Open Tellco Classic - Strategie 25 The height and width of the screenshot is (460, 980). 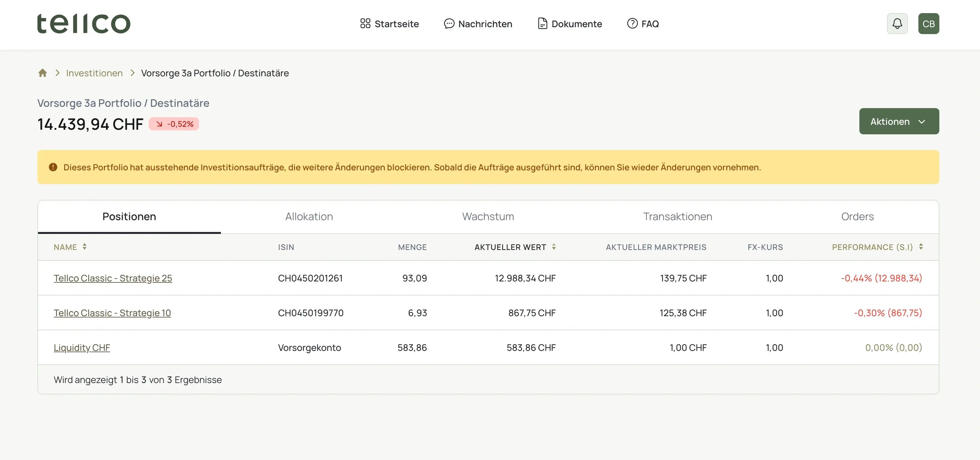[x=113, y=278]
